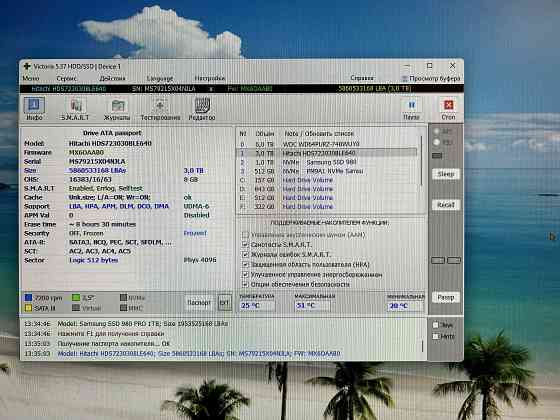Open the S.M.A.R.T. toolbar icon
This screenshot has height=420, width=560.
tap(75, 109)
